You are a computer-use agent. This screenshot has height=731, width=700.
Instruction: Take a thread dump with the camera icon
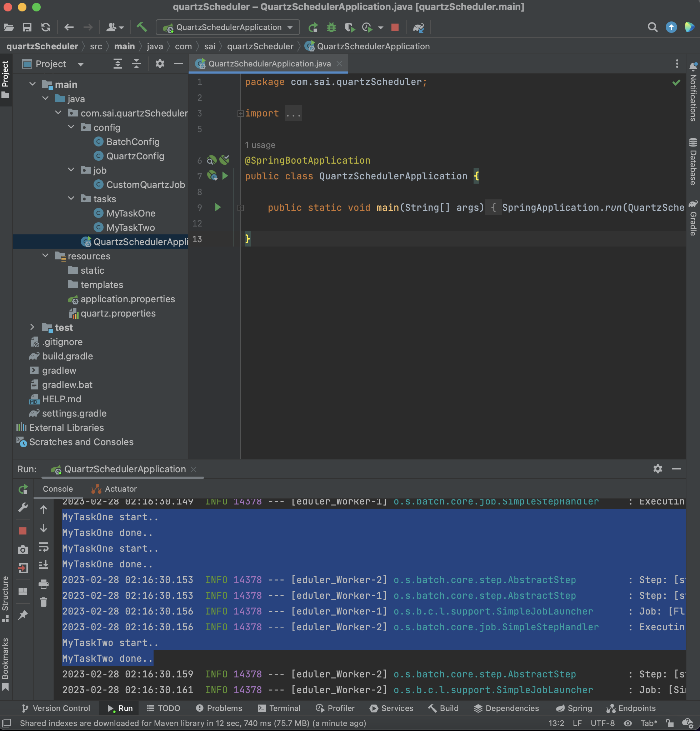pos(23,550)
